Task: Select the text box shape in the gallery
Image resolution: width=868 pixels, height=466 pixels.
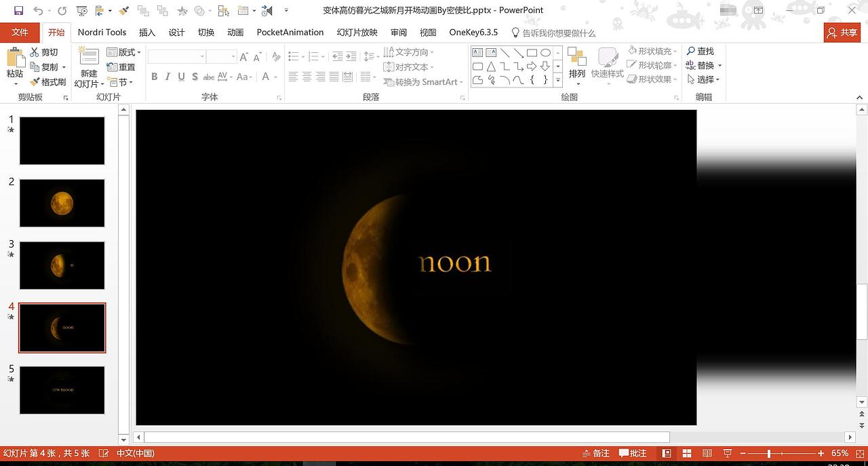Action: [x=477, y=52]
